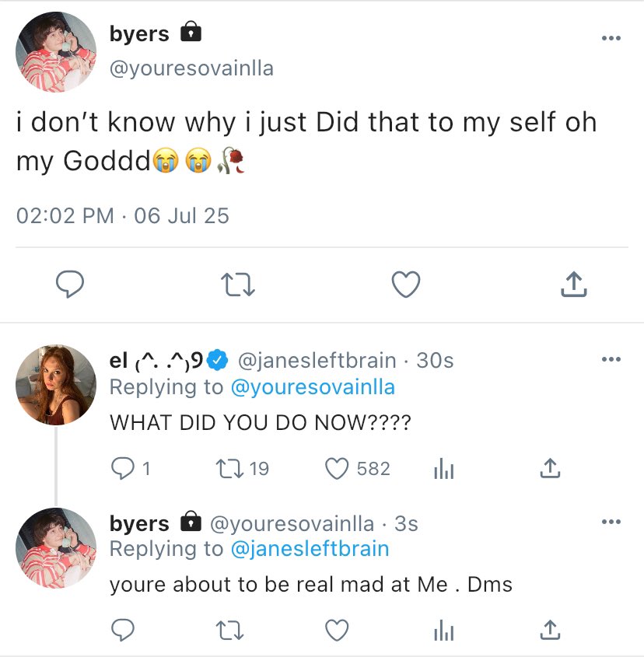This screenshot has height=657, width=644.
Task: Reply to el's tweet with 1 comment
Action: click(123, 468)
